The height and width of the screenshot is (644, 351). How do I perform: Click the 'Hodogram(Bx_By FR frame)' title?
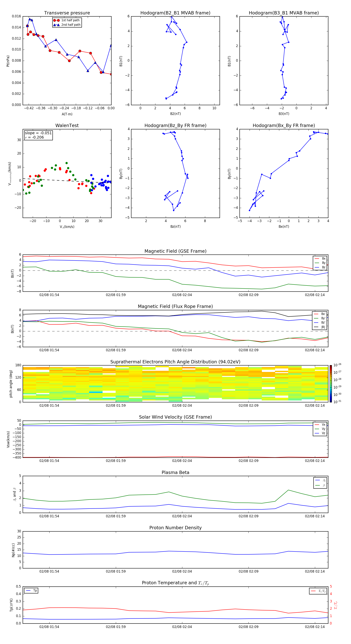click(284, 125)
